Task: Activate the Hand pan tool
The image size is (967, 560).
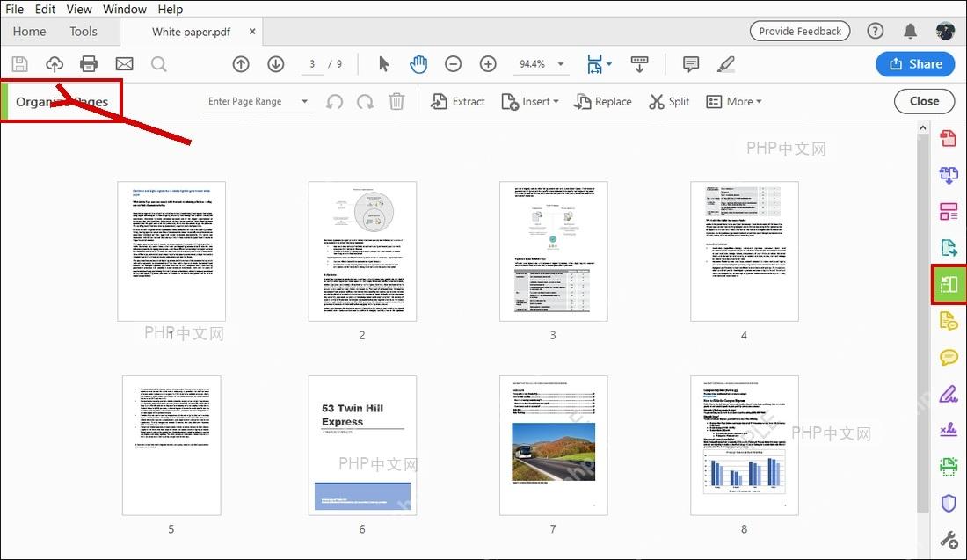Action: point(418,64)
